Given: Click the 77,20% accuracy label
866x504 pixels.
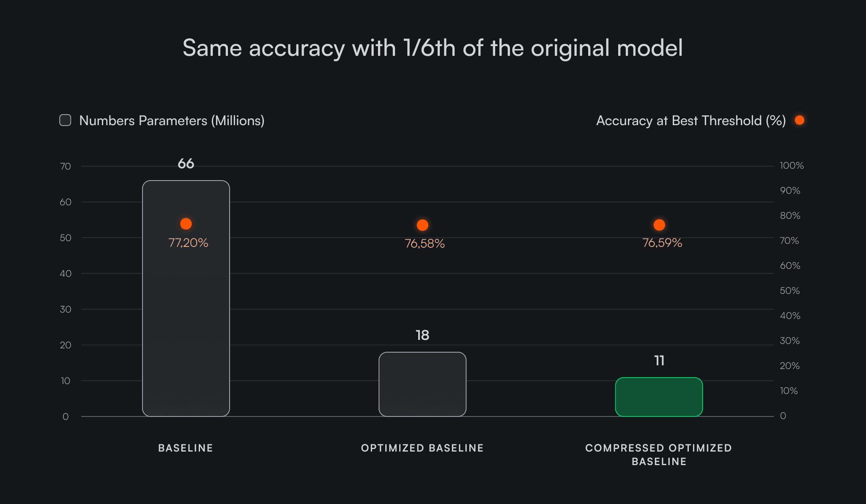Looking at the screenshot, I should (188, 243).
